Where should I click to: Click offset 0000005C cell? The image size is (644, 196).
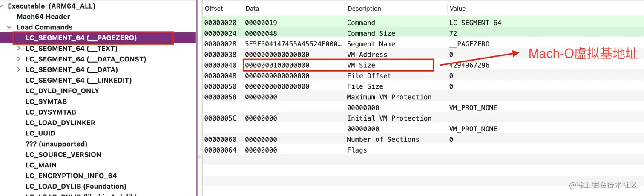coord(220,118)
